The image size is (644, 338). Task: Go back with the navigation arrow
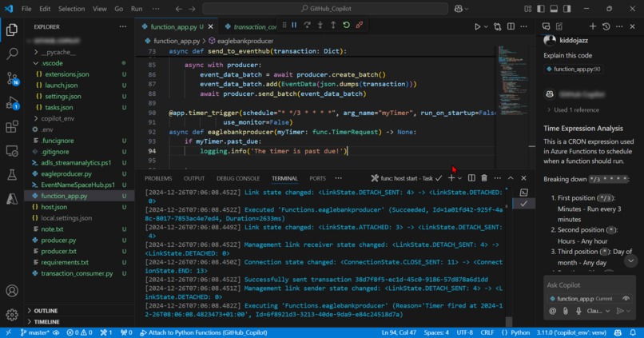coord(179,9)
